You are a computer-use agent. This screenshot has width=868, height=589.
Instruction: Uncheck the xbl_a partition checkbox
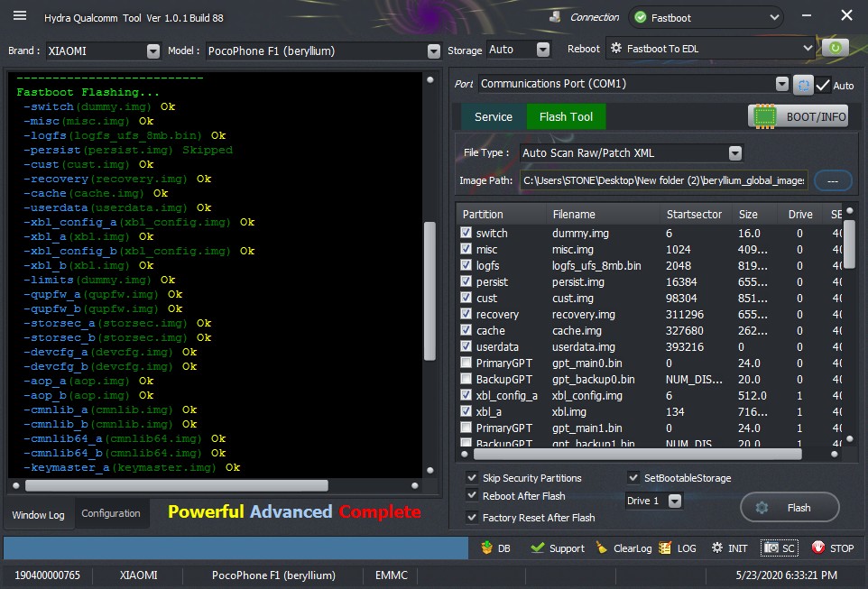(x=466, y=411)
